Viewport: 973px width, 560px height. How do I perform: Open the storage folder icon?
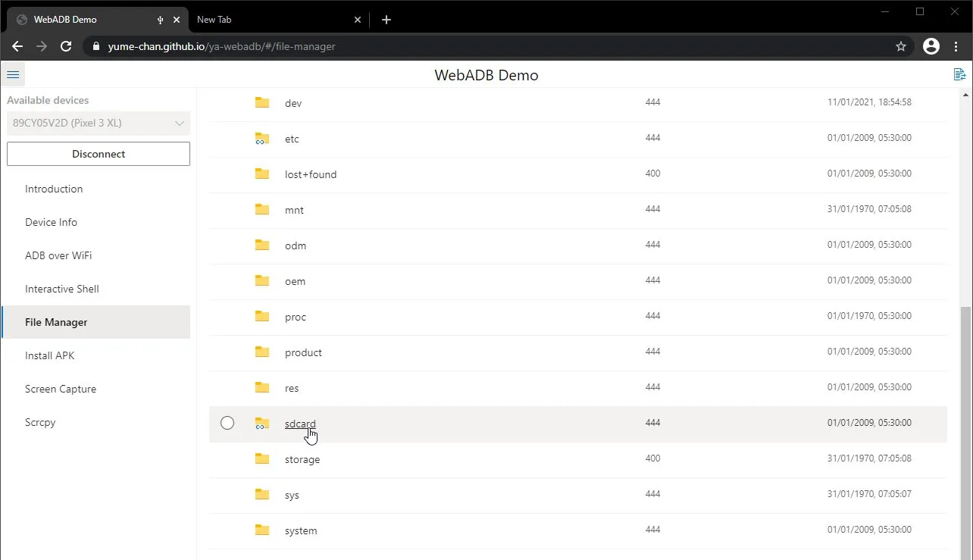point(261,458)
